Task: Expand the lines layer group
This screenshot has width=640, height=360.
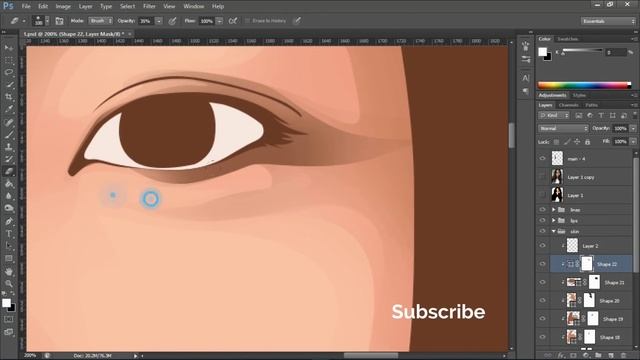Action: tap(554, 209)
